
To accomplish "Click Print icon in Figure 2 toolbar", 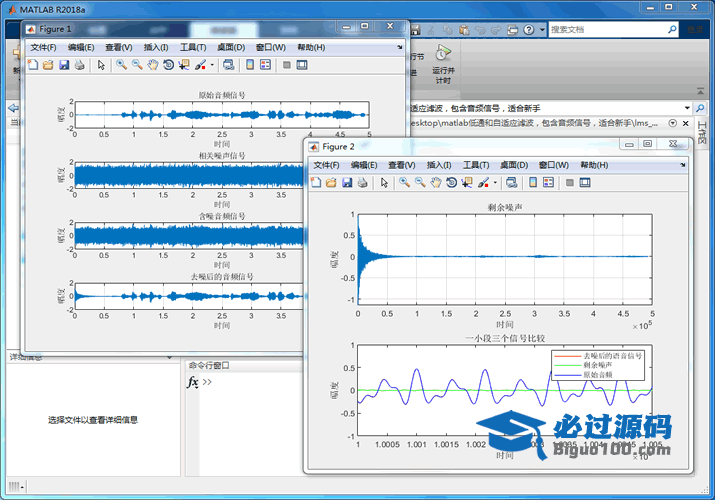I will coord(363,183).
